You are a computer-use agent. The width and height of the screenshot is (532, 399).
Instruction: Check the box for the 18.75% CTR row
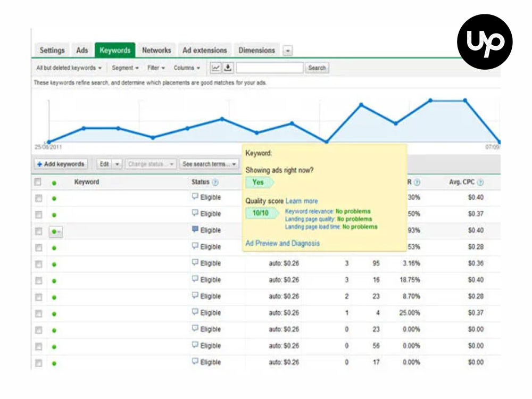tap(39, 280)
